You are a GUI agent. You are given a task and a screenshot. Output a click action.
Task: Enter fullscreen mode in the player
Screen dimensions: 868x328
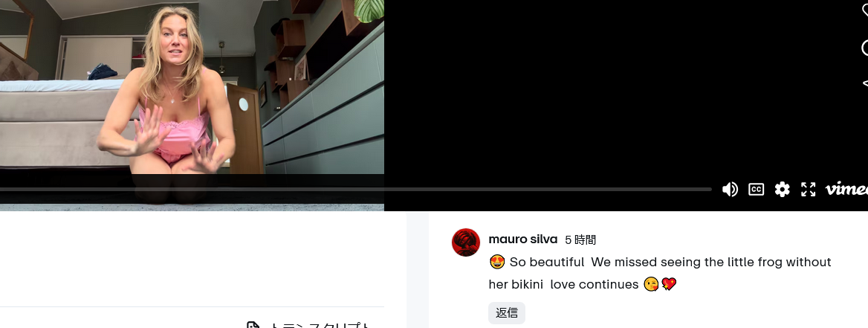(x=809, y=190)
